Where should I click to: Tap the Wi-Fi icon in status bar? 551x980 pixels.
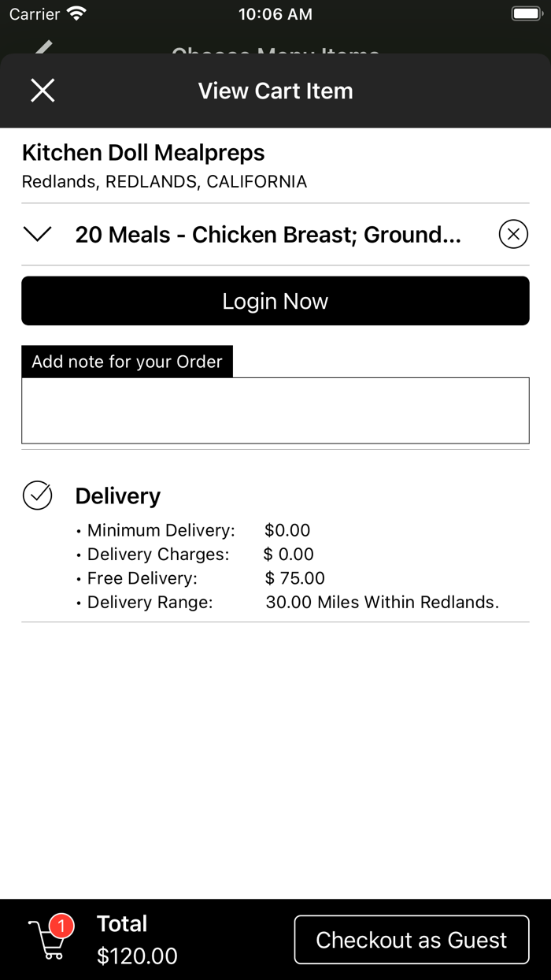(x=76, y=13)
